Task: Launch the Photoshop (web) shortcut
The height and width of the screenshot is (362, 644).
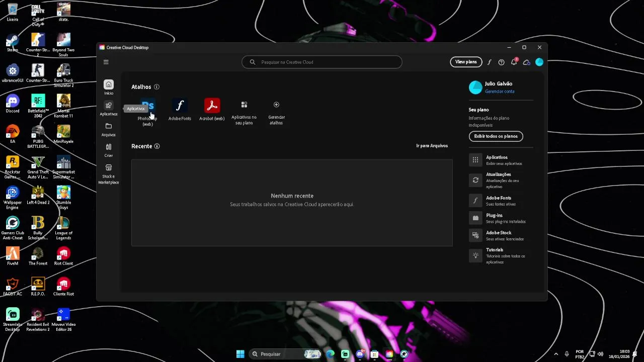Action: click(x=147, y=113)
